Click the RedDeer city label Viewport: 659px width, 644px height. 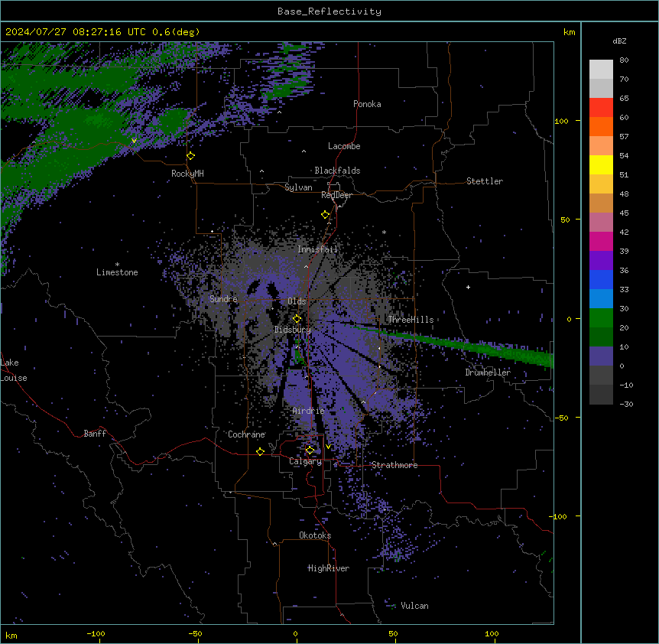tap(336, 195)
